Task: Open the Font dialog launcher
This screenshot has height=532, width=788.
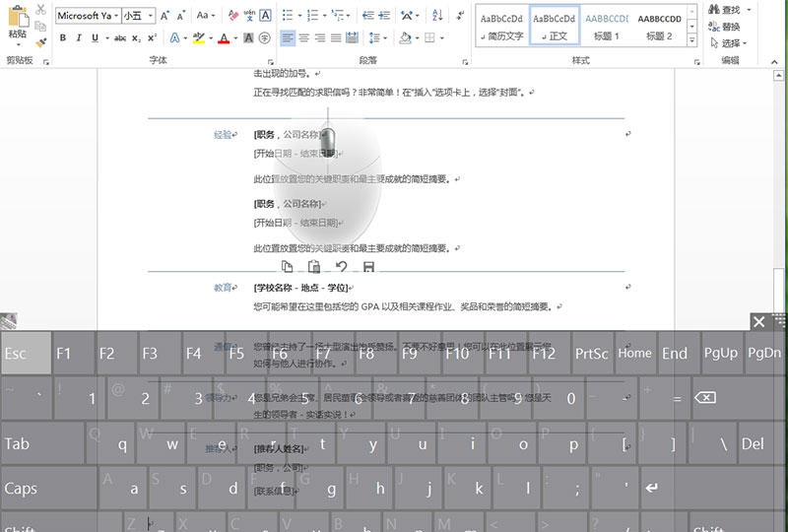Action: tap(271, 62)
